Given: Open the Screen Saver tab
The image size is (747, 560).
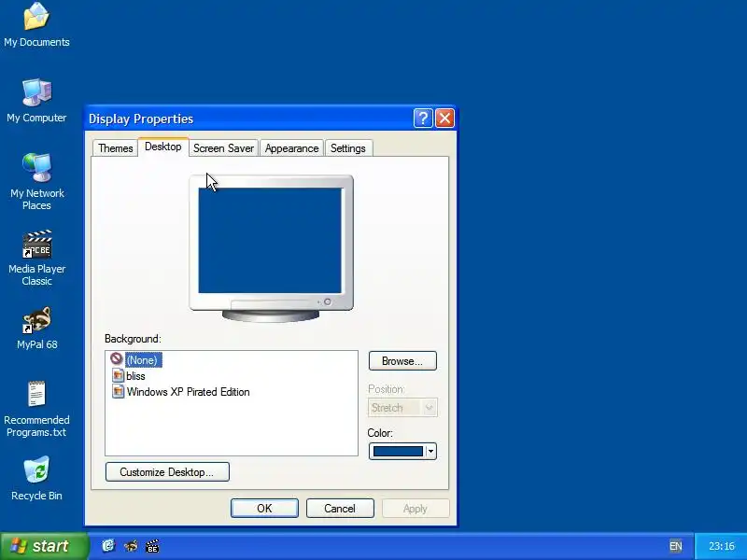Looking at the screenshot, I should click(223, 148).
